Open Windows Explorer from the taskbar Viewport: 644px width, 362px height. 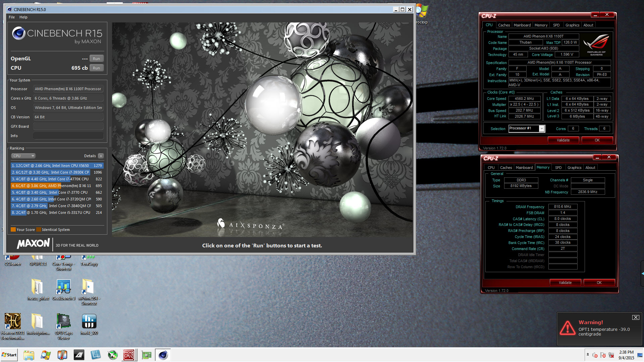(29, 355)
